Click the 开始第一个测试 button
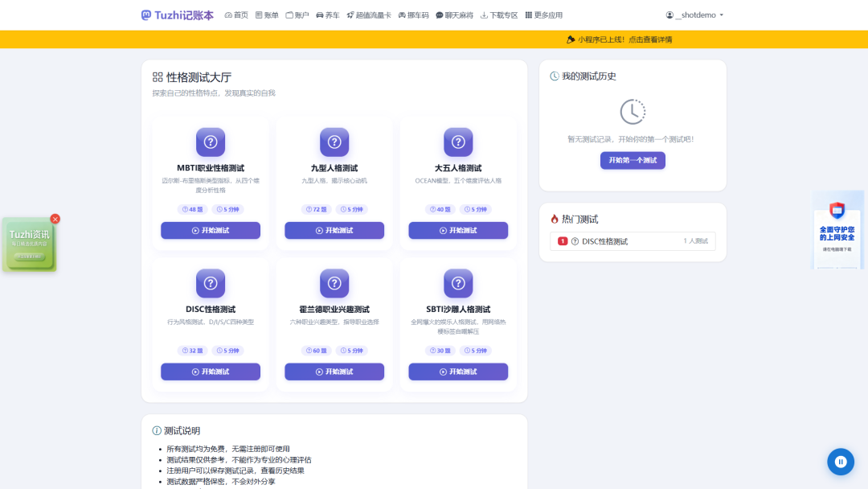The height and width of the screenshot is (489, 868). point(633,161)
